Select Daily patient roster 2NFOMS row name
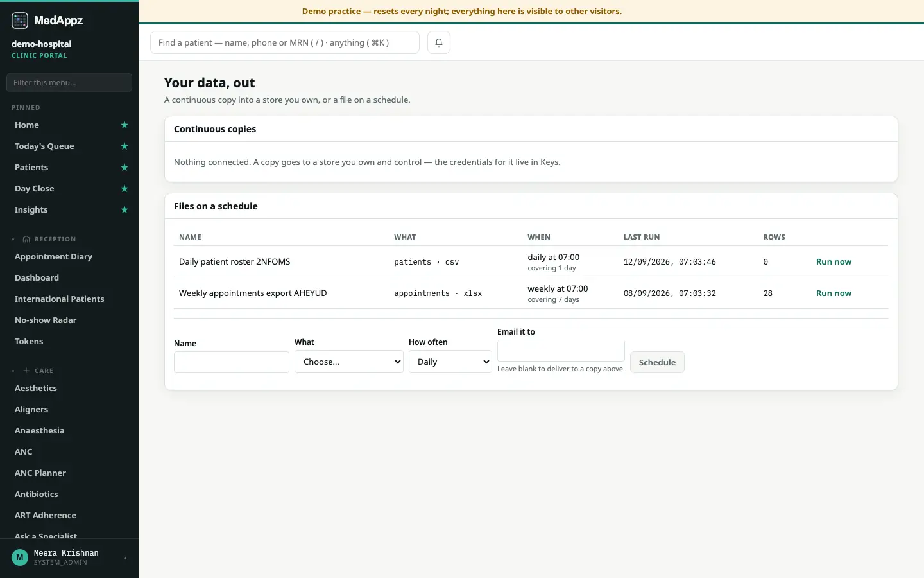This screenshot has height=578, width=924. coord(235,262)
